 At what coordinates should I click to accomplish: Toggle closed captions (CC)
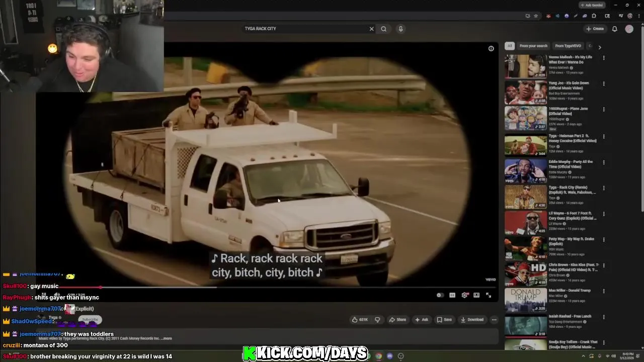point(452,295)
